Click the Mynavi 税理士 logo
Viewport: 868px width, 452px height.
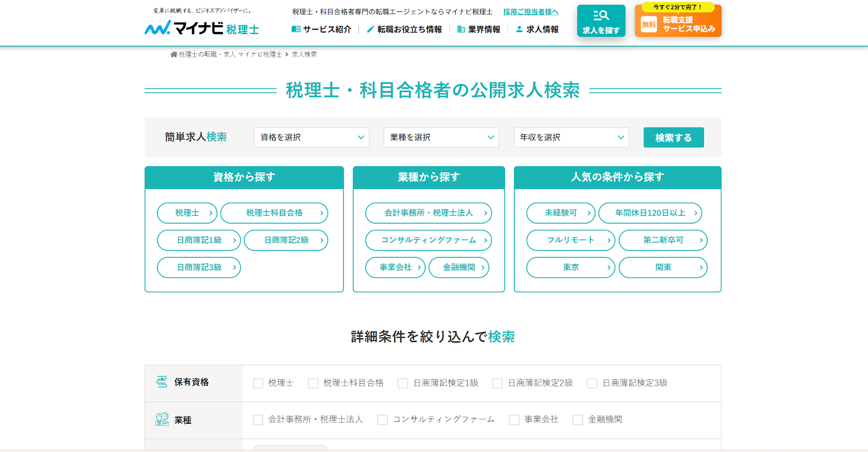pyautogui.click(x=202, y=28)
